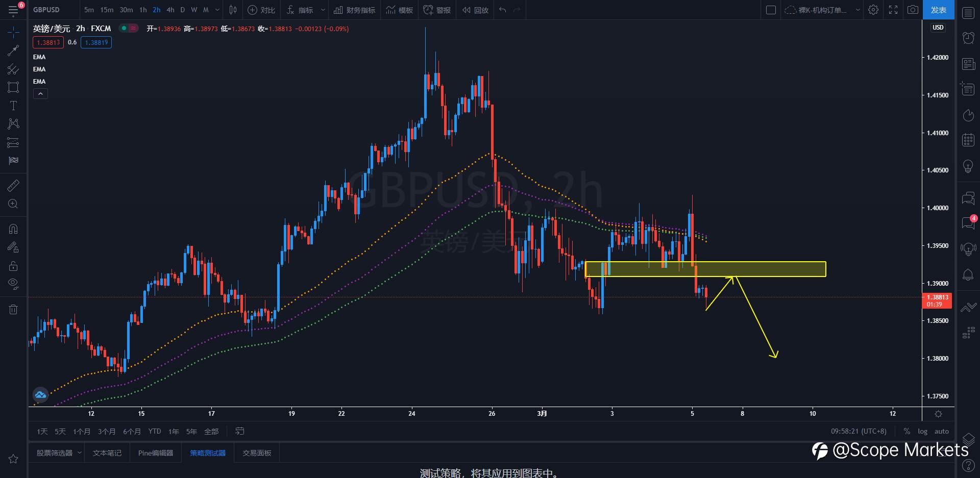Screen dimensions: 980x478
Task: Toggle log scale
Action: click(x=922, y=432)
